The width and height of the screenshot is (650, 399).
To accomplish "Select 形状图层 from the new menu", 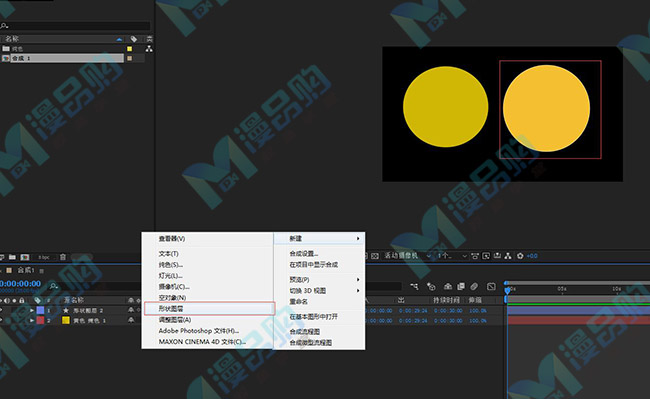I will (209, 309).
